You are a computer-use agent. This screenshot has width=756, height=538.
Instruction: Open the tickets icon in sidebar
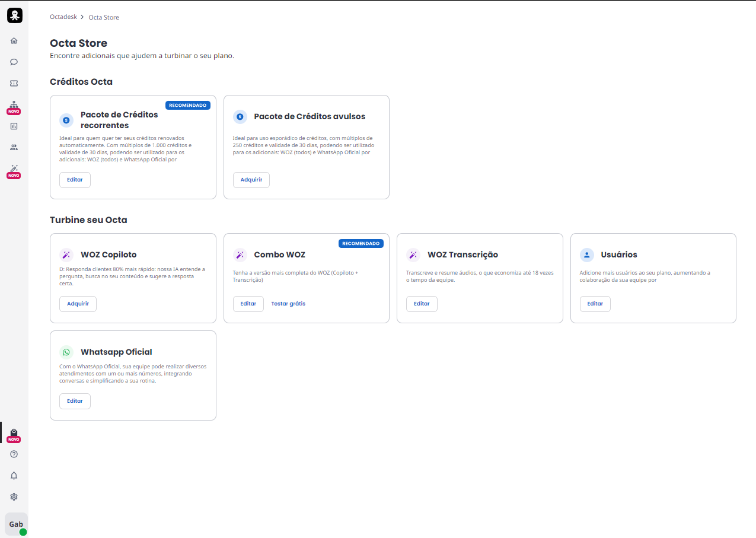14,83
